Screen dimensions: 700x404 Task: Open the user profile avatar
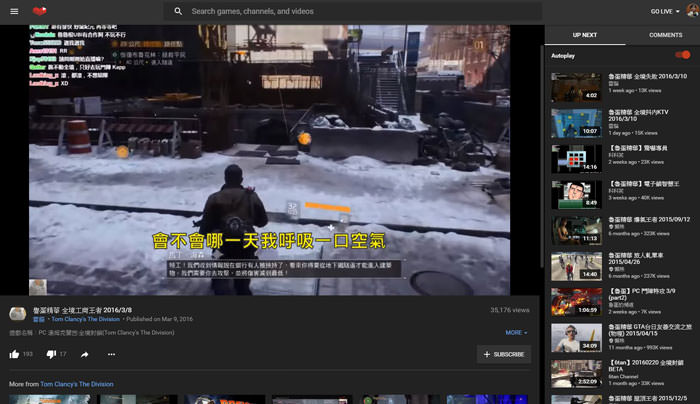pos(692,11)
